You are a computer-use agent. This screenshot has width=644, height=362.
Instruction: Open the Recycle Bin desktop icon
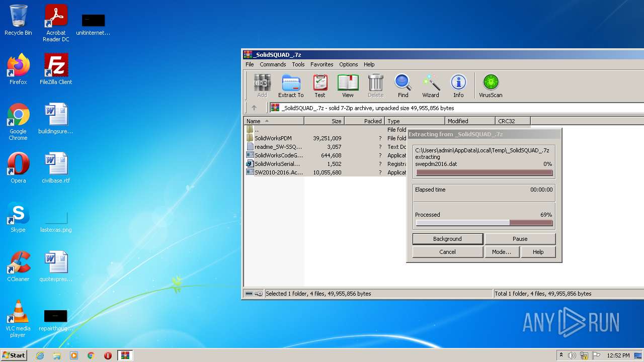click(18, 20)
